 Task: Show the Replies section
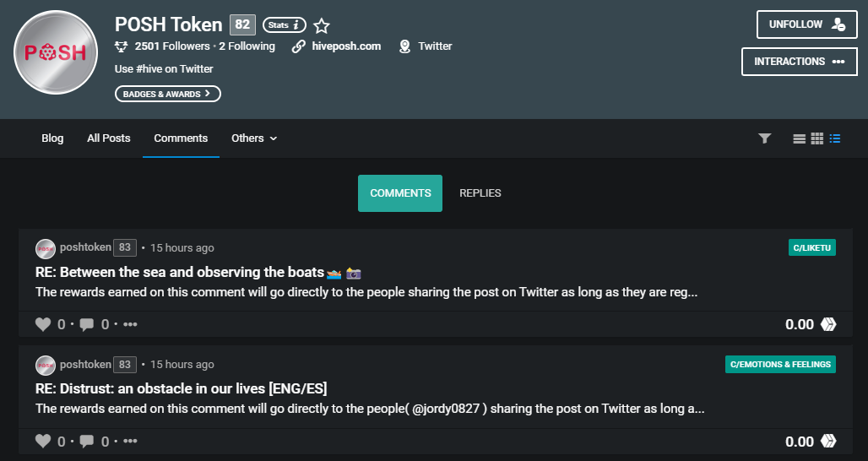pos(480,193)
